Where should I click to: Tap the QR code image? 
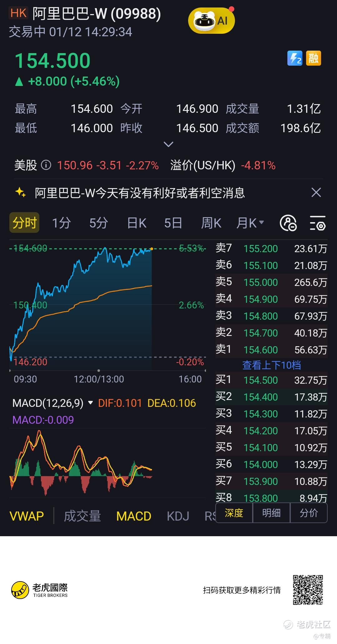coord(308,590)
